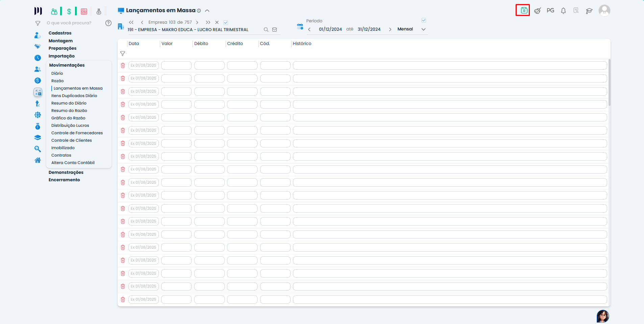
Task: Toggle the checkbox above the Período field
Action: pos(423,21)
